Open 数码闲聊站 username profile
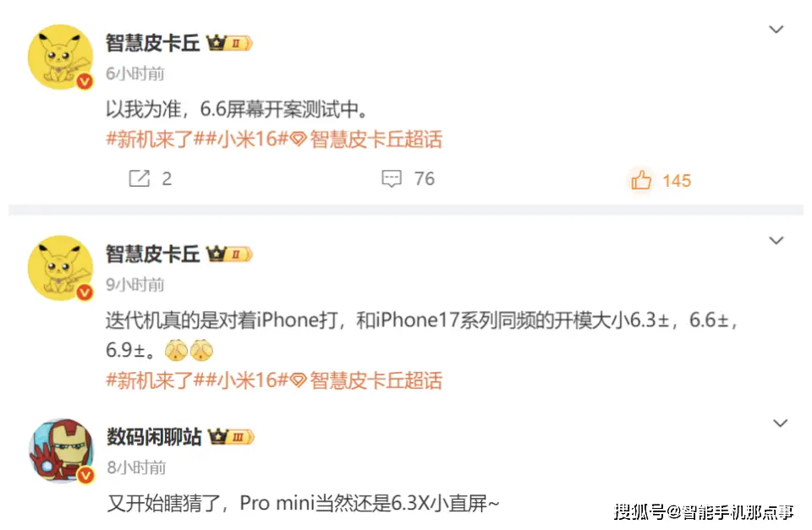812x530 pixels. 154,437
